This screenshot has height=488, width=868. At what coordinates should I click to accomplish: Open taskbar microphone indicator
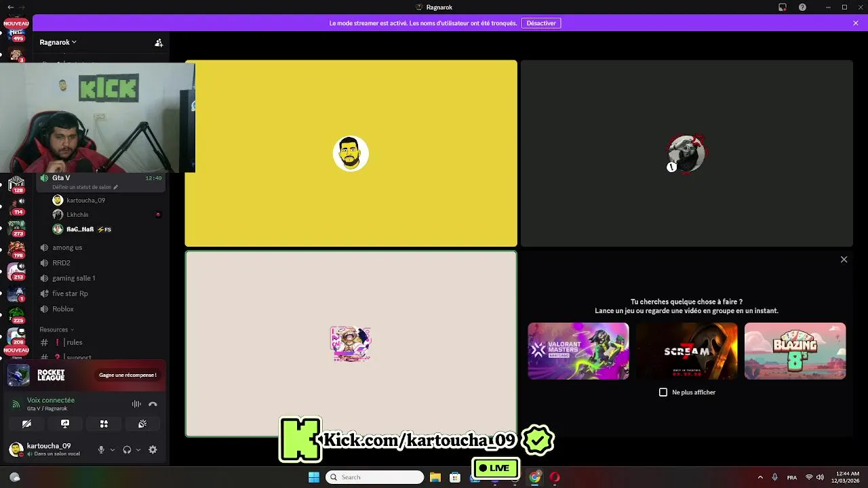coord(774,477)
